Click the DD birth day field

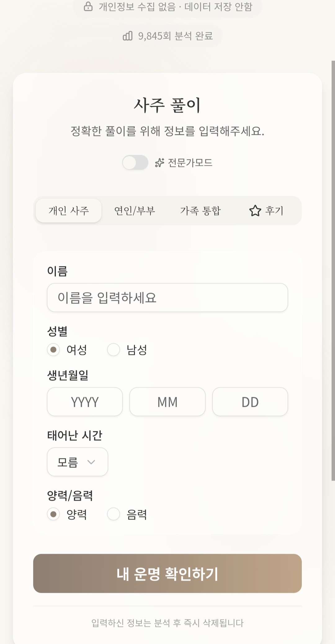pos(250,402)
